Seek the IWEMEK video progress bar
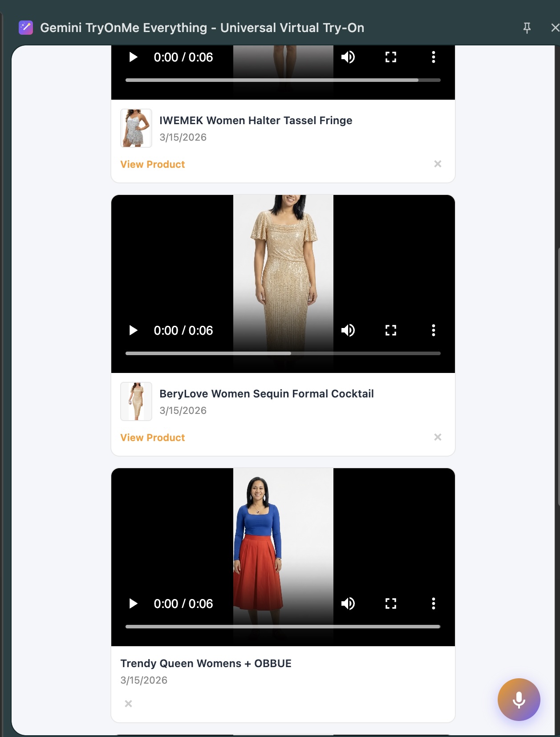 (283, 80)
